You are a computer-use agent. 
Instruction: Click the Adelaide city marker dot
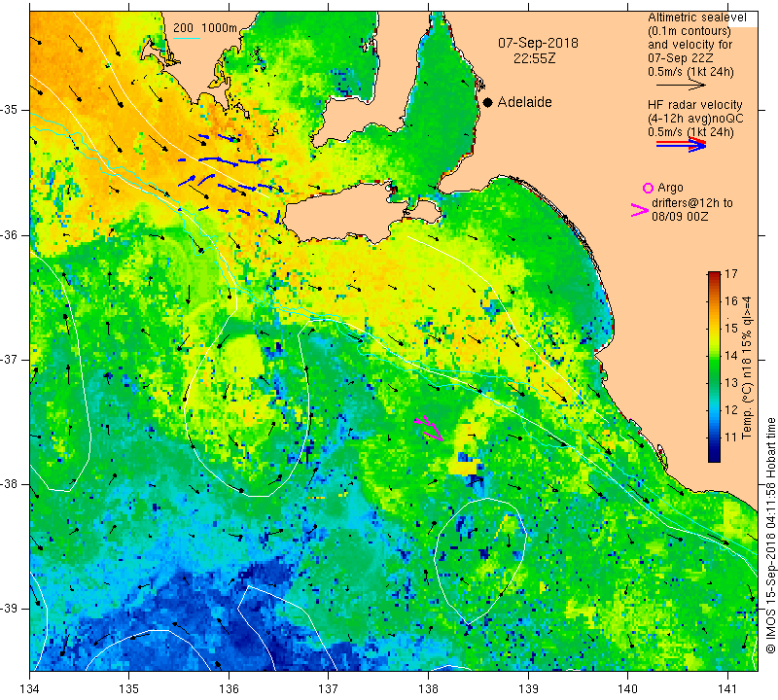point(488,102)
